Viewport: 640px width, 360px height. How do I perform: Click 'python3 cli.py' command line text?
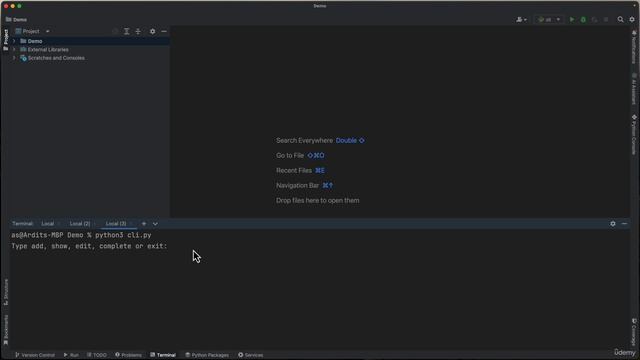tap(123, 235)
